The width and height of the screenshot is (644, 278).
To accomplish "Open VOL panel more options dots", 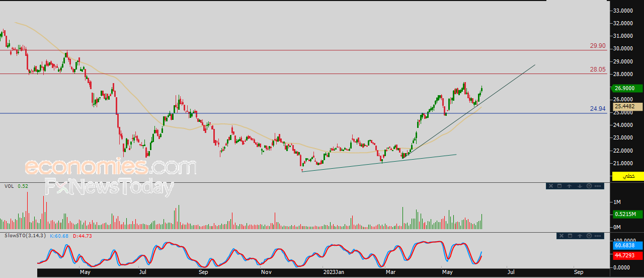I will pos(598,186).
